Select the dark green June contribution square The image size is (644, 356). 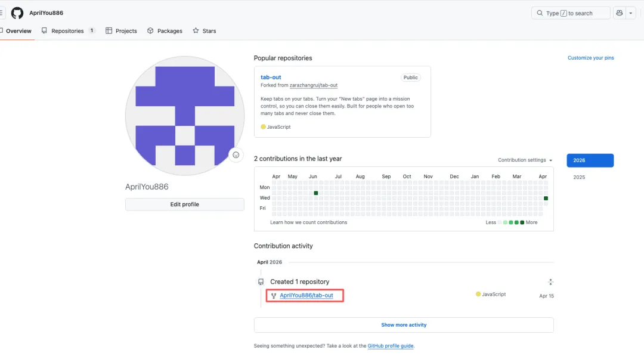316,193
